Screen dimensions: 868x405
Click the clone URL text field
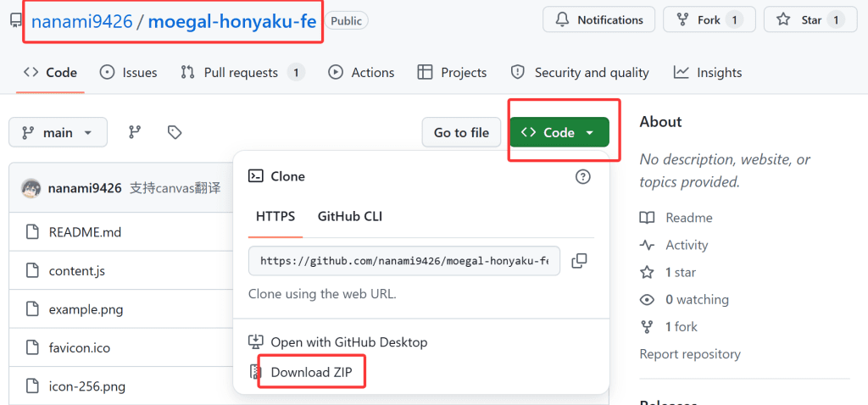(403, 261)
